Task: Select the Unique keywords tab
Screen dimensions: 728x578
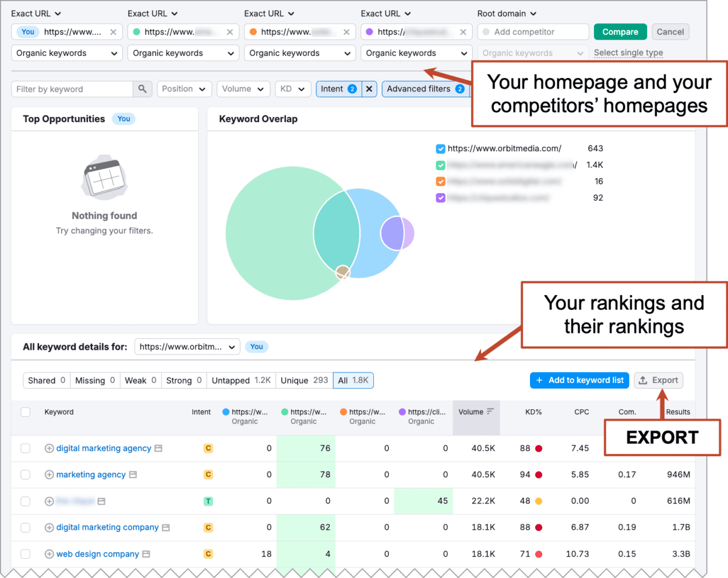Action: click(304, 381)
